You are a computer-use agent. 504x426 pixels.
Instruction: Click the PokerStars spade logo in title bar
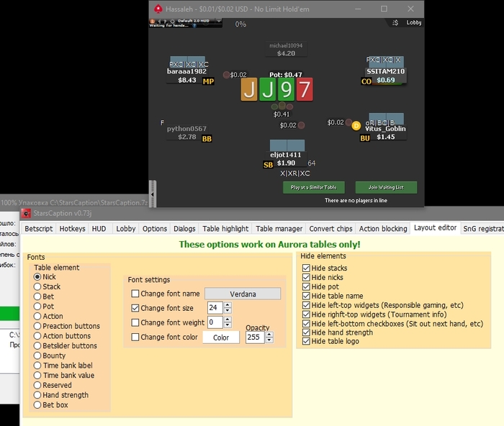[x=158, y=9]
